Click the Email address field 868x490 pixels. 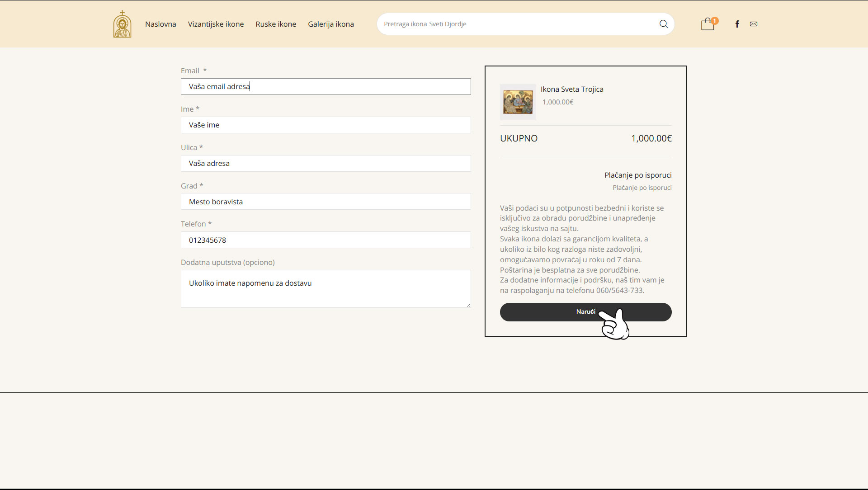[x=325, y=86]
